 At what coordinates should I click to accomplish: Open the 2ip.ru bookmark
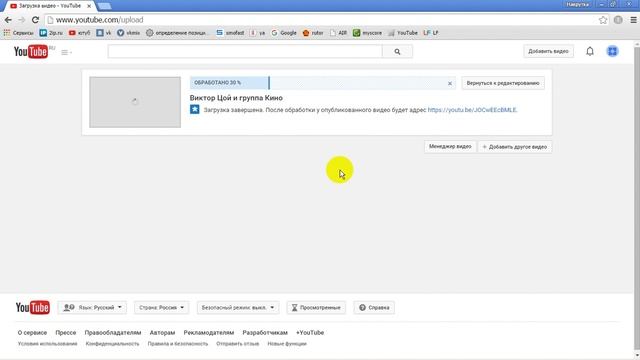point(51,33)
